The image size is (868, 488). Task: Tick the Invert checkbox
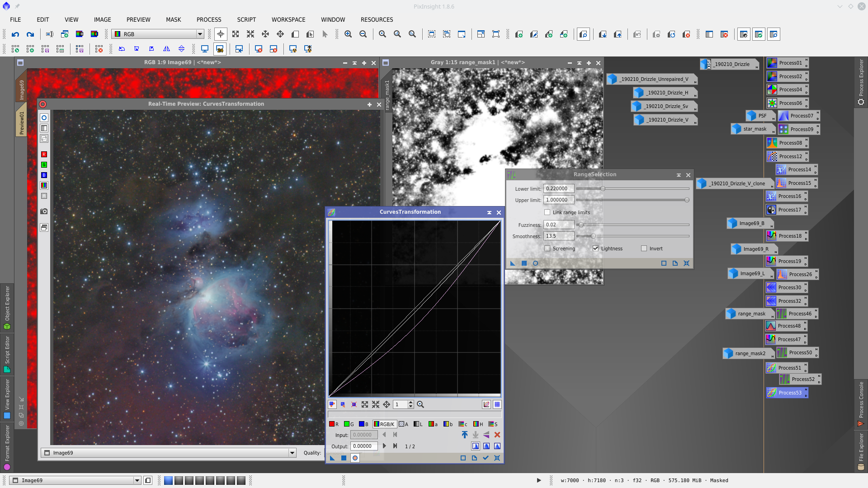coord(644,249)
